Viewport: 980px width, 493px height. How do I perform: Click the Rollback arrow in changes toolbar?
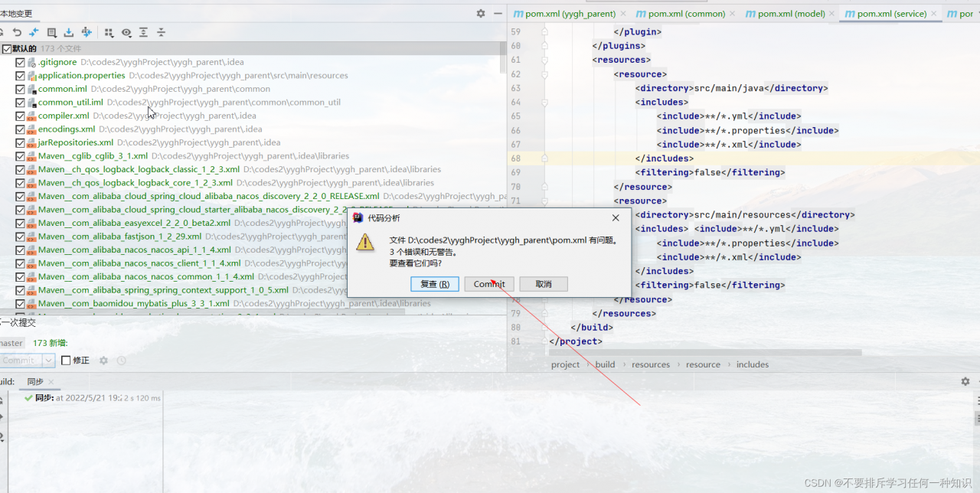tap(17, 32)
